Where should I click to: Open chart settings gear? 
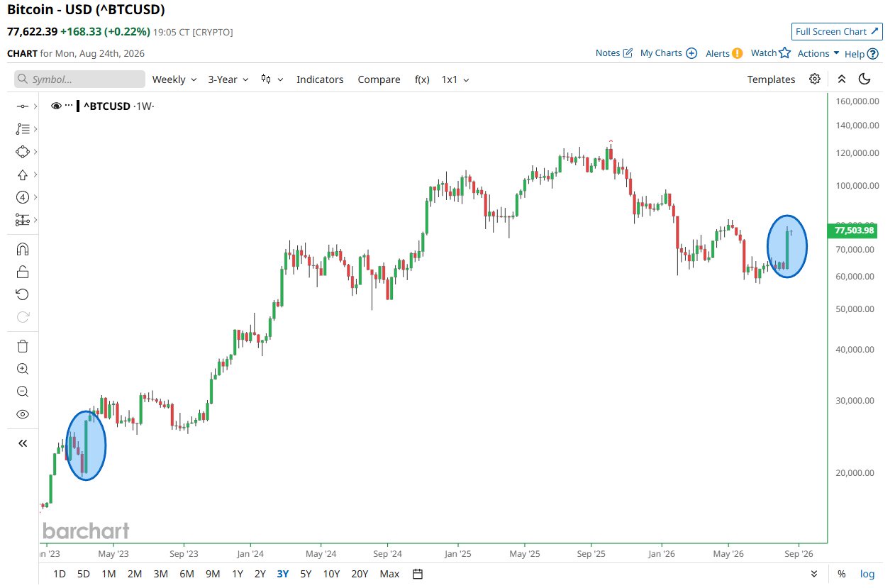pos(815,79)
